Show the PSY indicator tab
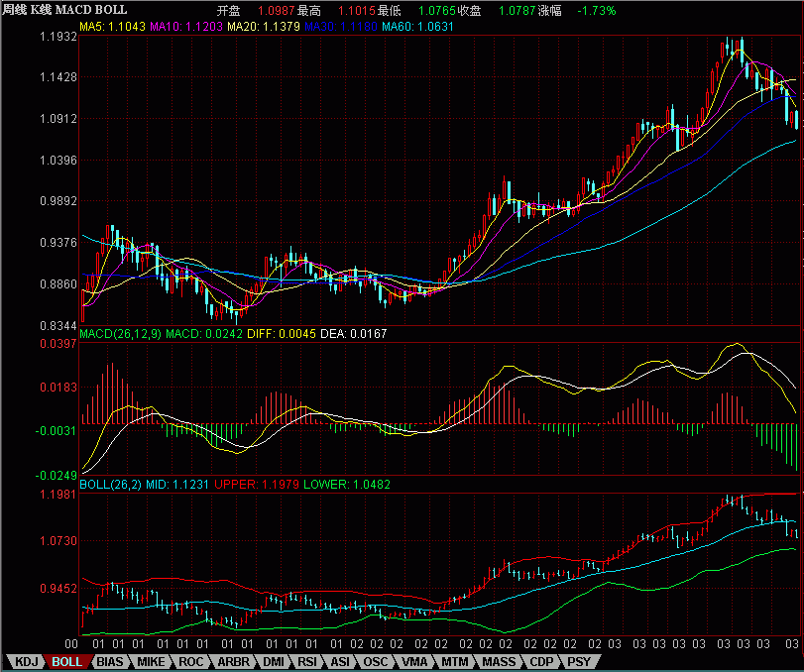Viewport: 804px width, 672px height. [579, 662]
